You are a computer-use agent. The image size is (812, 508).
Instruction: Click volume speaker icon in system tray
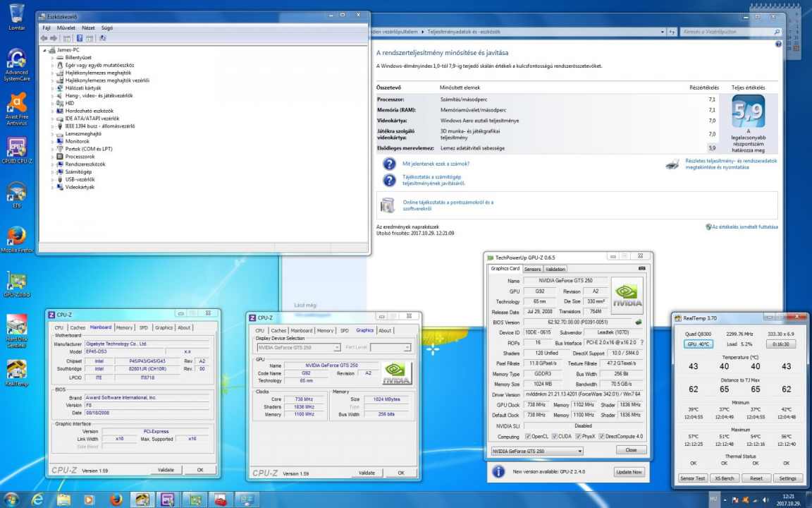(766, 501)
